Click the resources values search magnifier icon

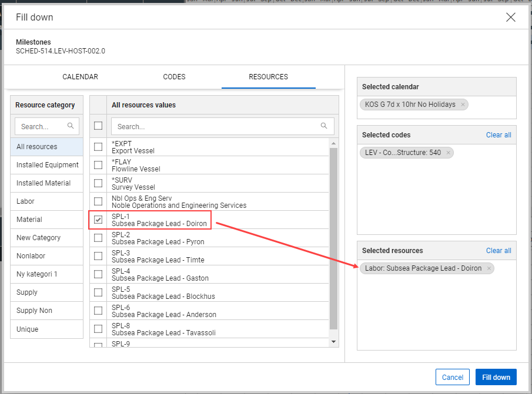pos(324,126)
